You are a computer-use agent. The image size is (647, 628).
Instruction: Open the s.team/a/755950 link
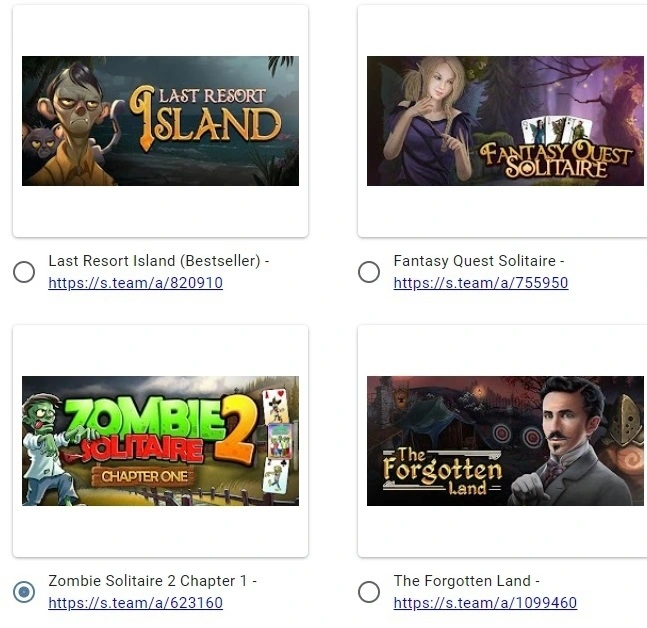click(x=481, y=283)
